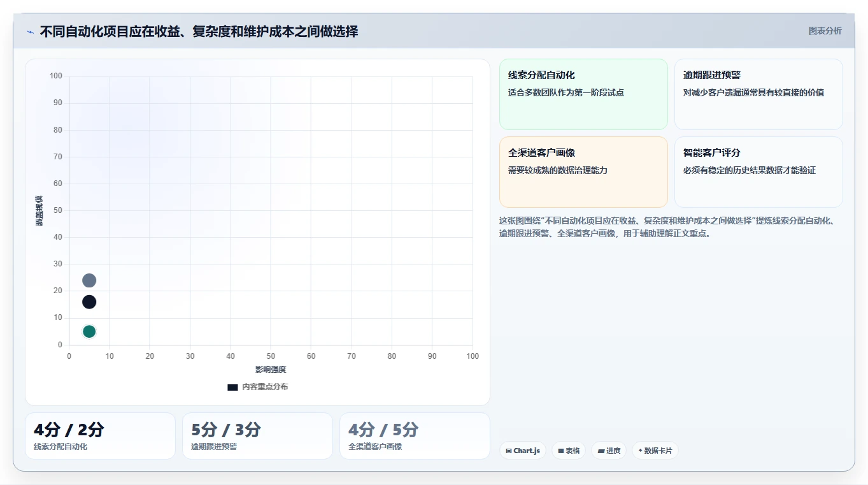Click the teal bubble on the chart
Image resolution: width=868 pixels, height=485 pixels.
tap(89, 331)
